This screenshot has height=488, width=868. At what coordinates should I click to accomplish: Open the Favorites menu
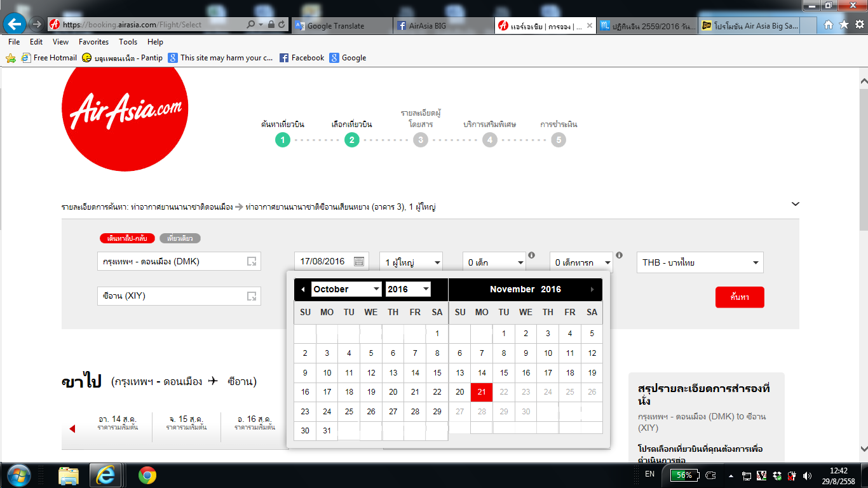tap(94, 42)
